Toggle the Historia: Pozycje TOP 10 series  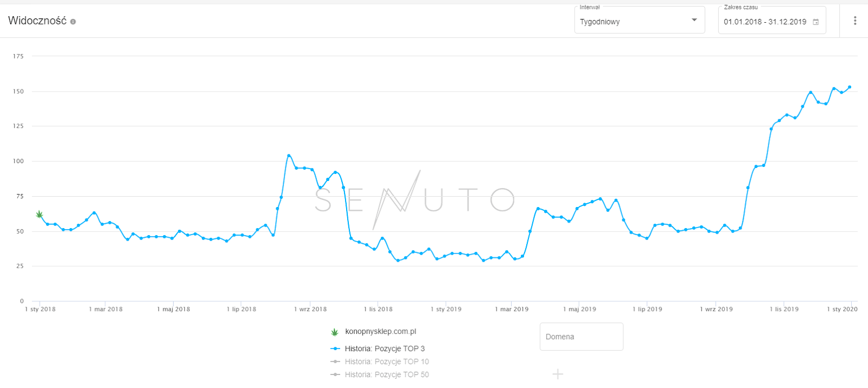coord(380,361)
